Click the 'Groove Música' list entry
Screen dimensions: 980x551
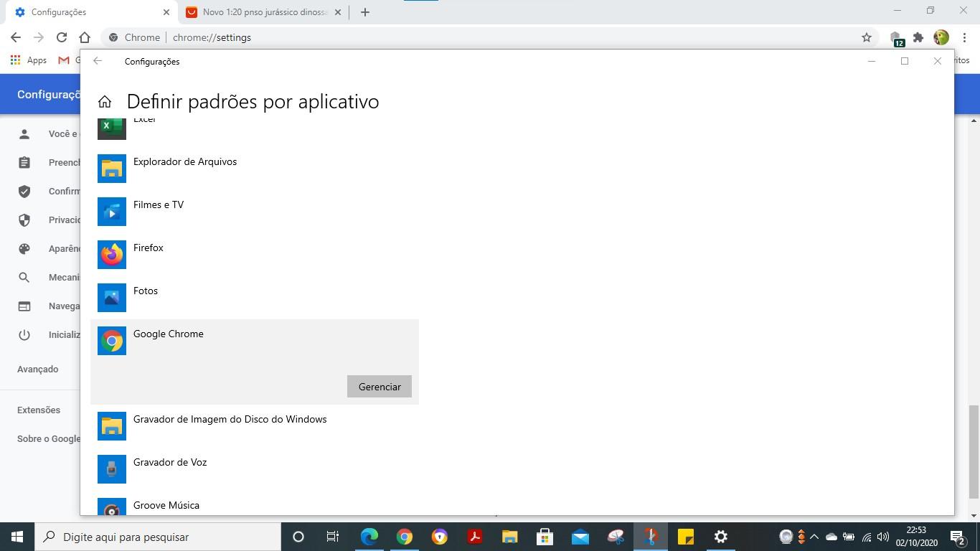pos(255,506)
